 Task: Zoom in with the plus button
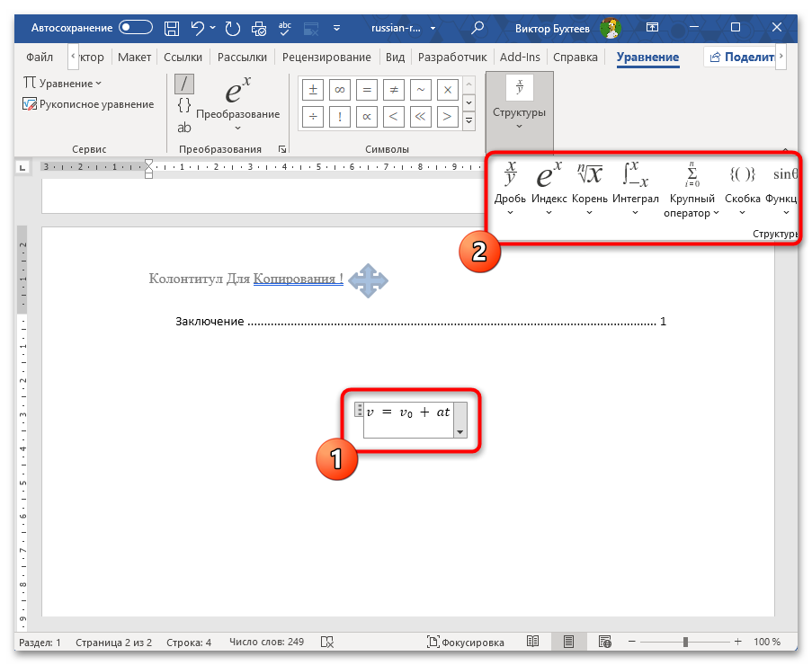click(738, 642)
